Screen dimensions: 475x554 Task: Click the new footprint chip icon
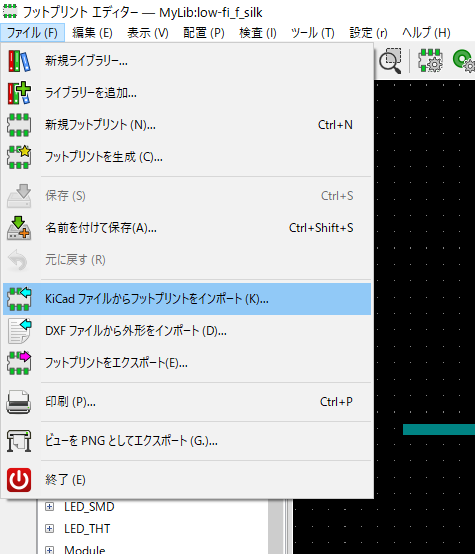pos(19,125)
